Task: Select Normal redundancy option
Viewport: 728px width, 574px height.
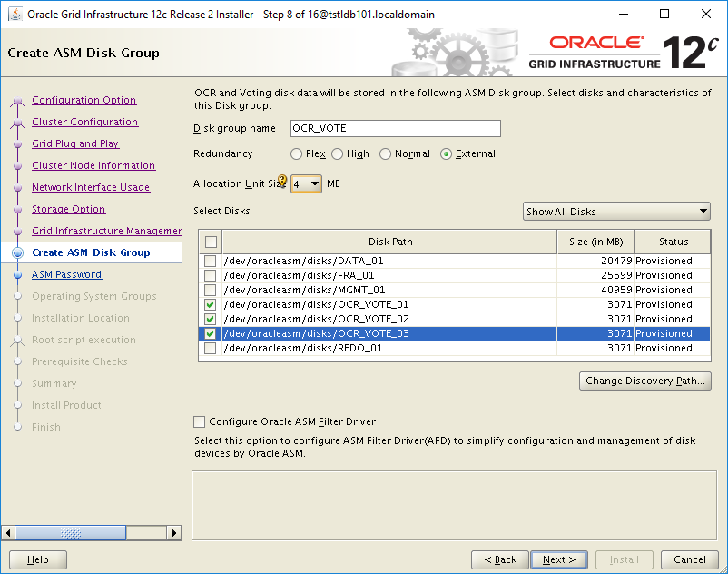Action: (x=386, y=154)
